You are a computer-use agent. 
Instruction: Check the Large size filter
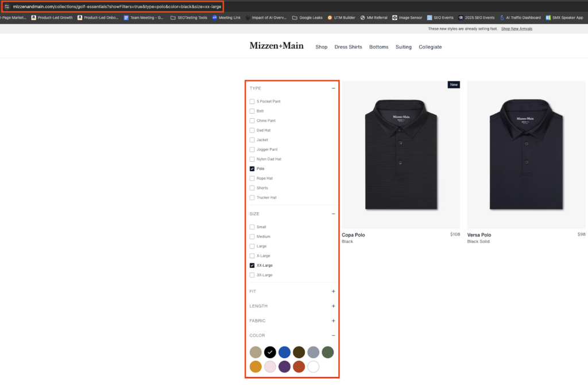(252, 246)
